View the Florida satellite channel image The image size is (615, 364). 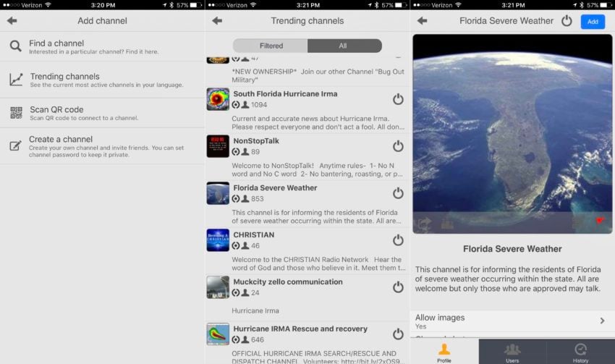click(x=512, y=134)
